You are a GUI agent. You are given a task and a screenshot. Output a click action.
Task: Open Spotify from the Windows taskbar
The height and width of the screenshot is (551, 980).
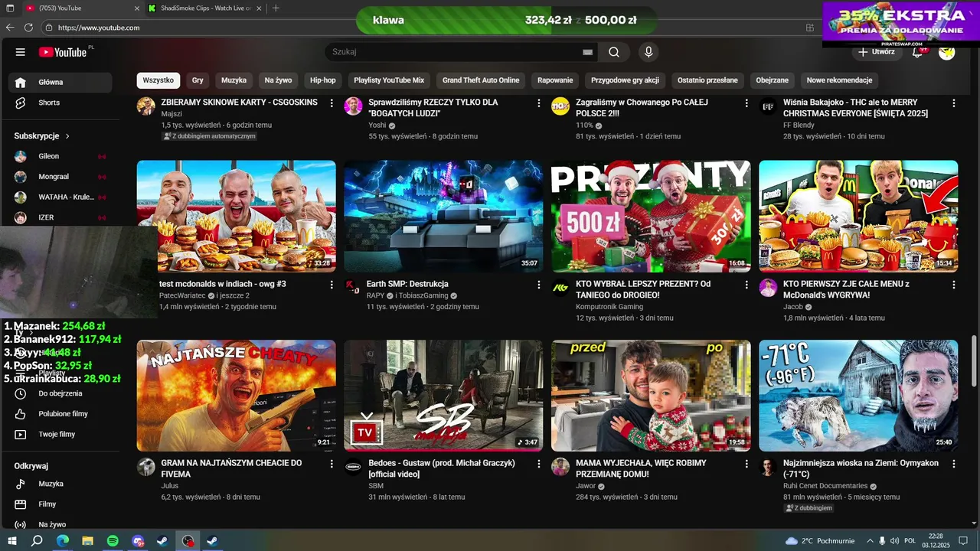pos(113,541)
